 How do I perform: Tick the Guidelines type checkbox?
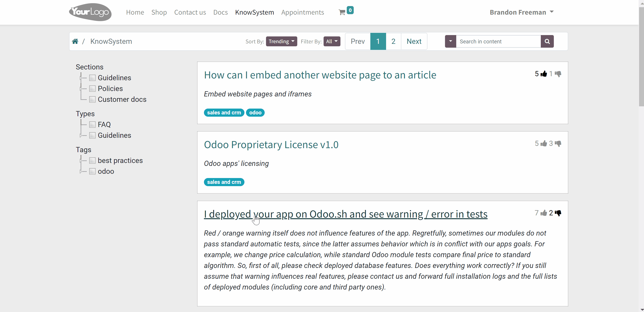point(92,135)
